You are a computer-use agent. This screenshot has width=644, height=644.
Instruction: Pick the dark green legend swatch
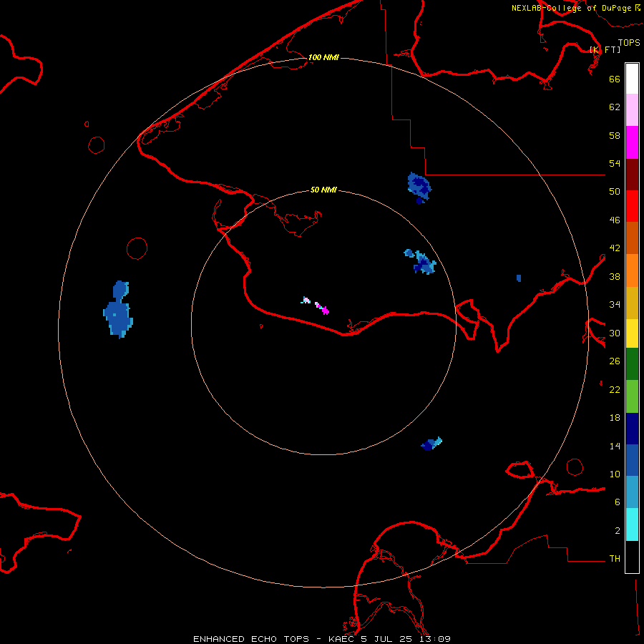[x=632, y=364]
